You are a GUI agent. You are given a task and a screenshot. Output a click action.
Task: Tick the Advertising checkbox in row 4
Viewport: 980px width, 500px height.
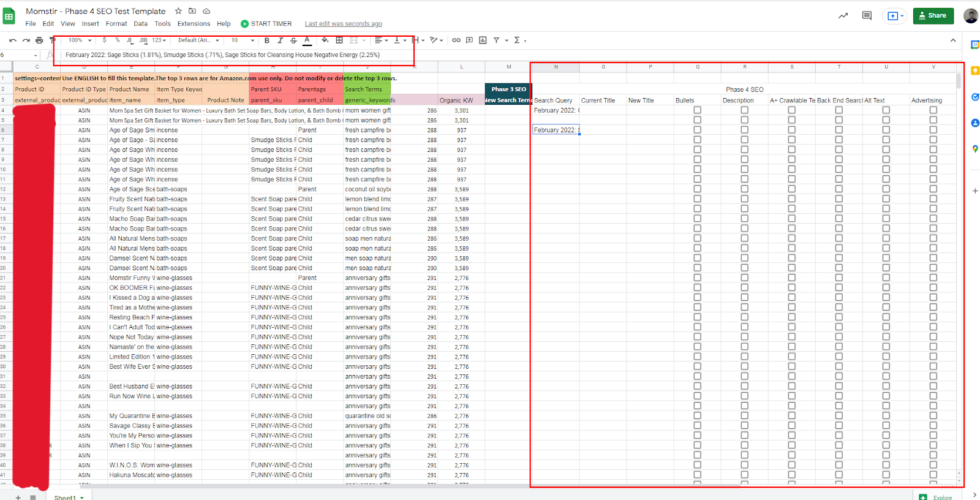point(933,110)
